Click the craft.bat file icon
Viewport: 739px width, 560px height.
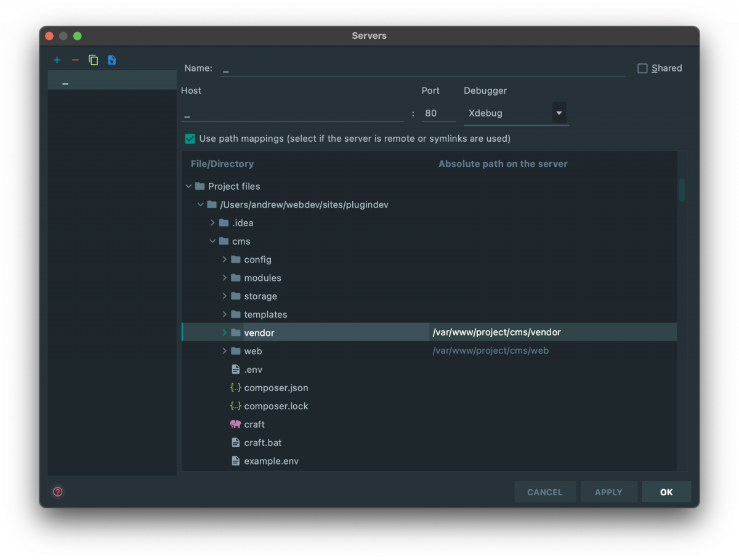tap(235, 442)
